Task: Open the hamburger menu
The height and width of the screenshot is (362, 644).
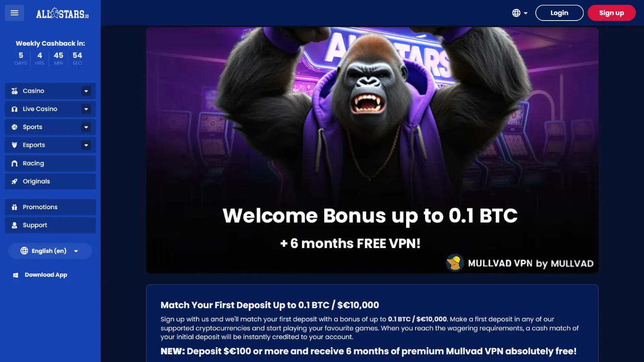Action: pyautogui.click(x=14, y=13)
